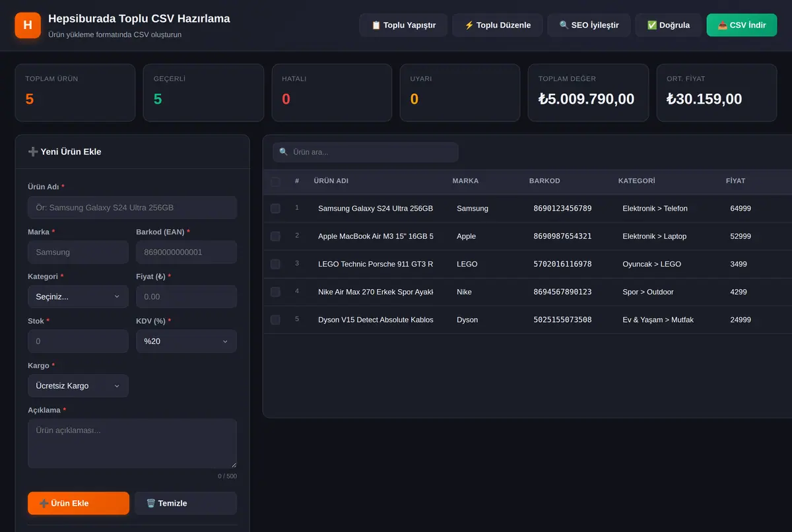
Task: Click the BARKOD column header
Action: pyautogui.click(x=544, y=181)
